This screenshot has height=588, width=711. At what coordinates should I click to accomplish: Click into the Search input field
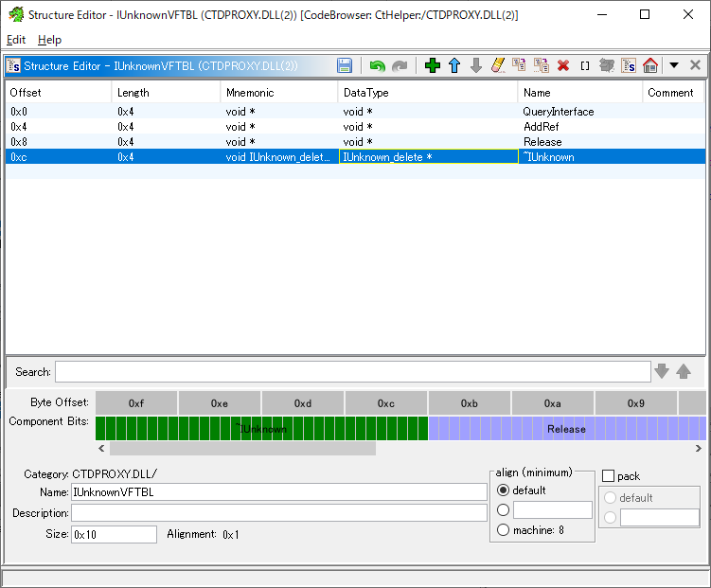click(353, 372)
